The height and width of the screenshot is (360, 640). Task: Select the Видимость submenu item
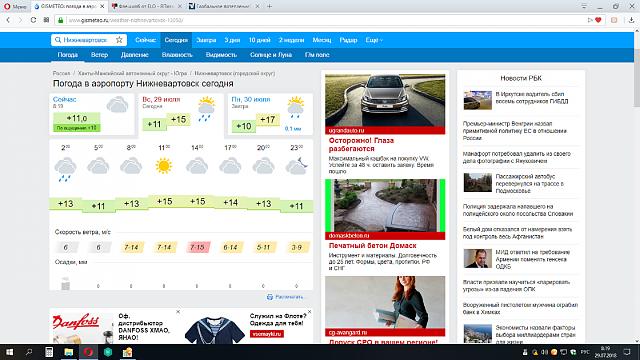pyautogui.click(x=221, y=55)
